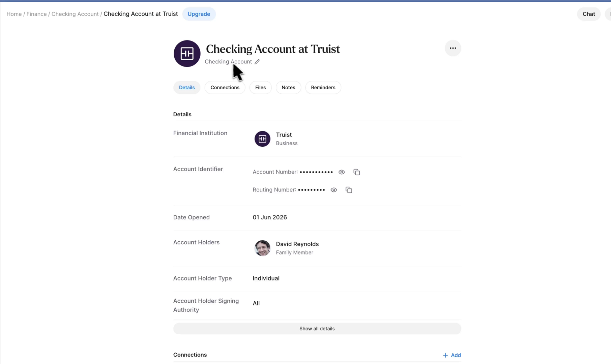Image resolution: width=611 pixels, height=364 pixels.
Task: Click the Checking Account at Truist page title
Action: point(273,49)
